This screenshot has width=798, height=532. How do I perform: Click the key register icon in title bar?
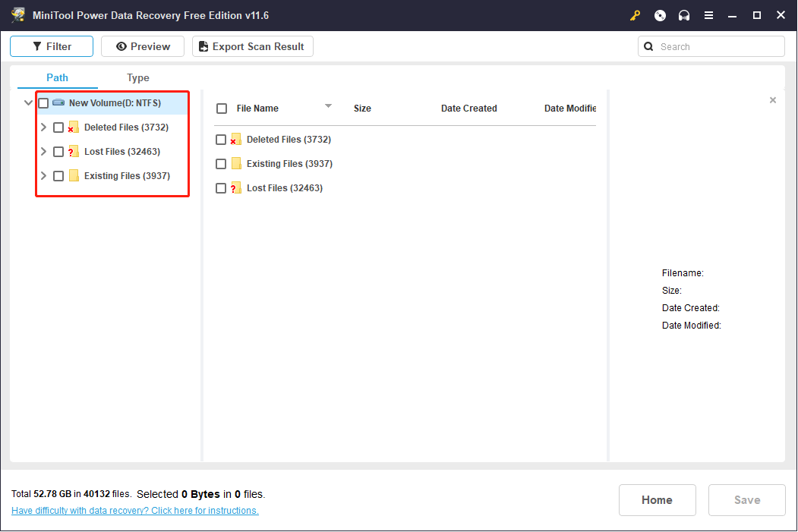coord(635,15)
